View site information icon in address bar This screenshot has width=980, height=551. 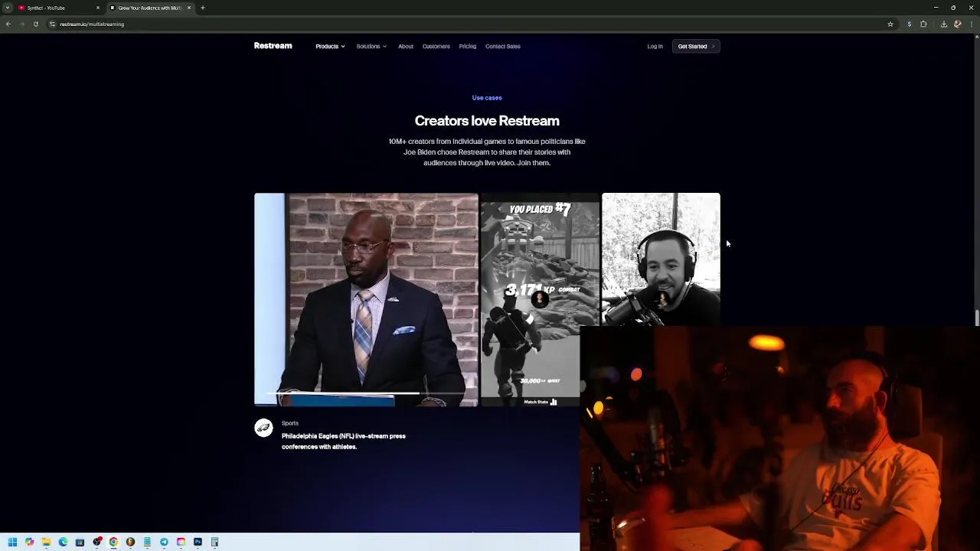pos(52,24)
